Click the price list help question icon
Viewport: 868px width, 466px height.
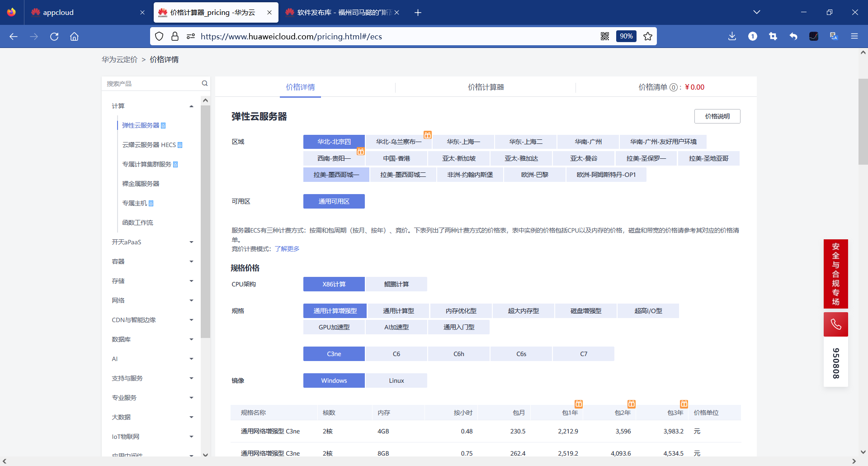[674, 87]
